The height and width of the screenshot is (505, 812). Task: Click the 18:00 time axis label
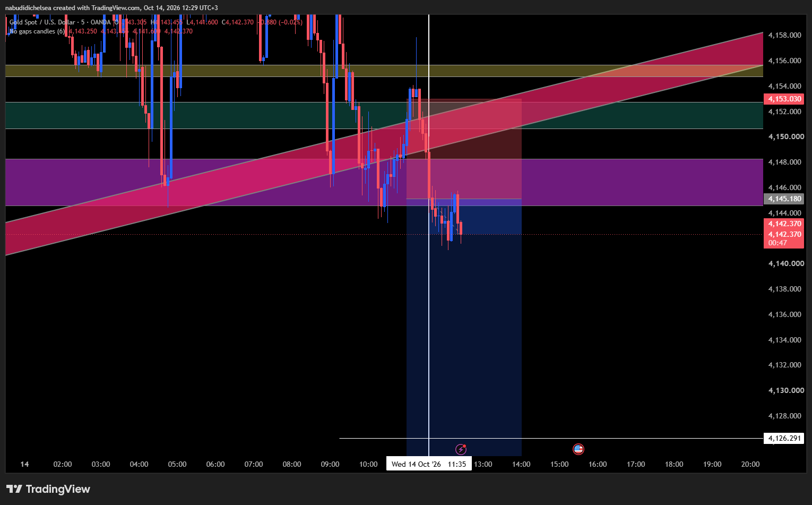tap(674, 464)
